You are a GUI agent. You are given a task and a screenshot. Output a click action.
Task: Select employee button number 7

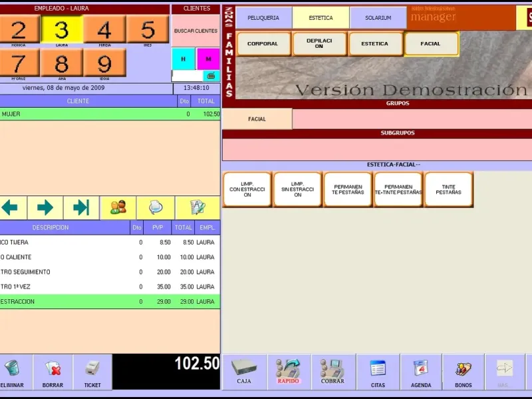click(x=20, y=63)
